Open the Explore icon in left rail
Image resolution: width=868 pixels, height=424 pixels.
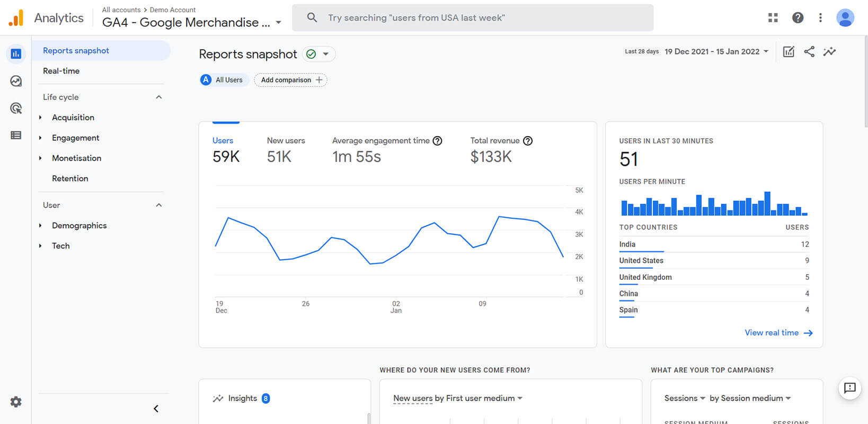coord(16,81)
